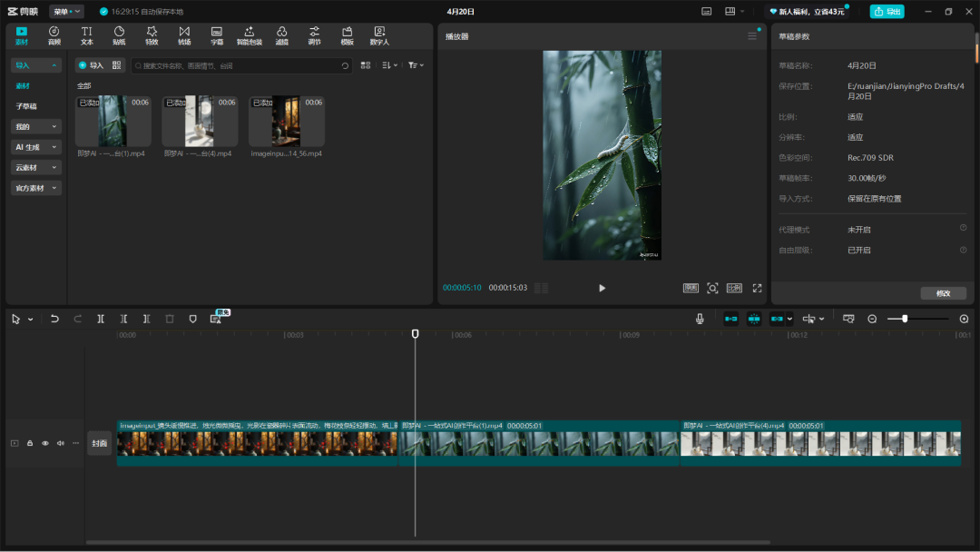Screen dimensions: 980x552
Task: Open the 菜单 menu dropdown
Action: 65,12
